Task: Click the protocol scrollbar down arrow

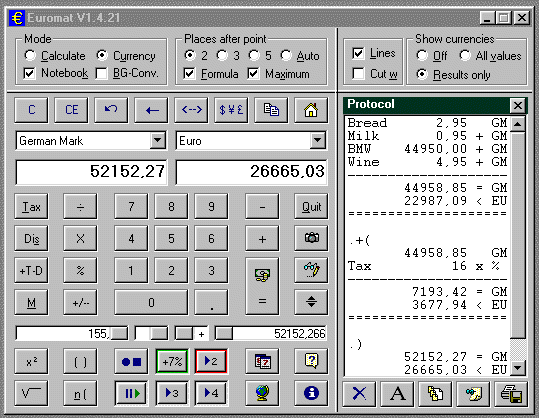Action: click(x=518, y=368)
